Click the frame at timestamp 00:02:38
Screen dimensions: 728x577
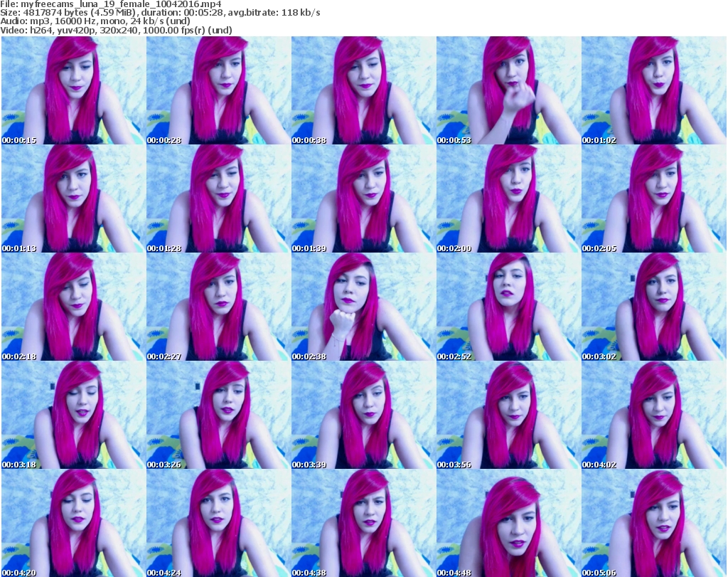(x=363, y=307)
